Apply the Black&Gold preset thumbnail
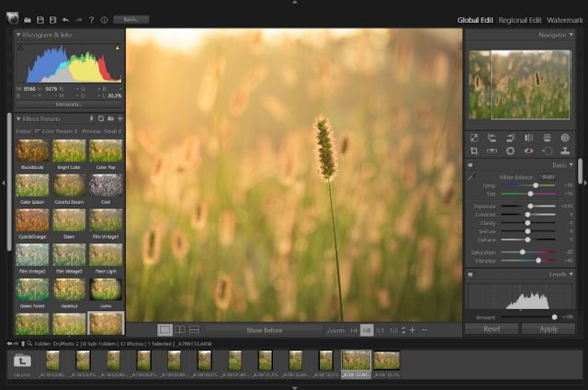The image size is (588, 390). [x=32, y=150]
